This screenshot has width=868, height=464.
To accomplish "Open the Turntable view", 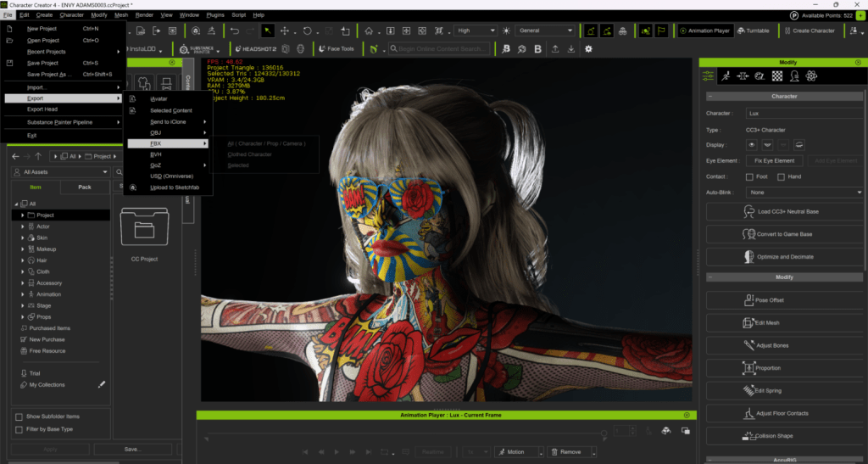I will point(753,31).
